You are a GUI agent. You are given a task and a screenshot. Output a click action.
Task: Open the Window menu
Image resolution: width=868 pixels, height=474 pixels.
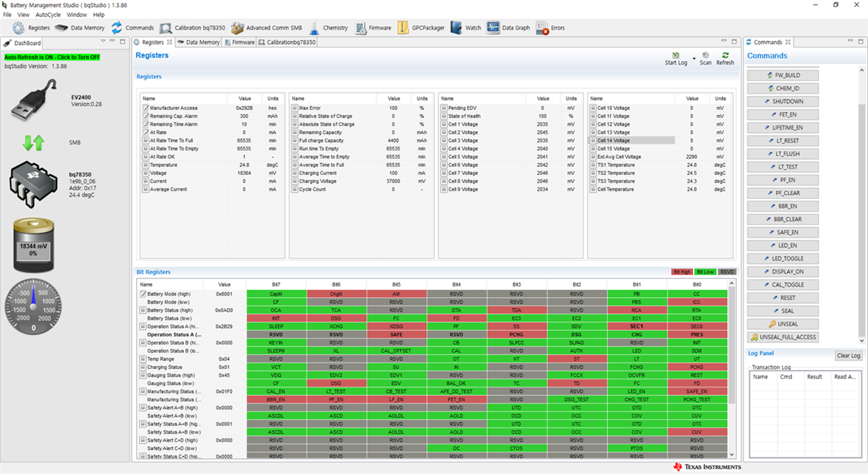tap(77, 14)
